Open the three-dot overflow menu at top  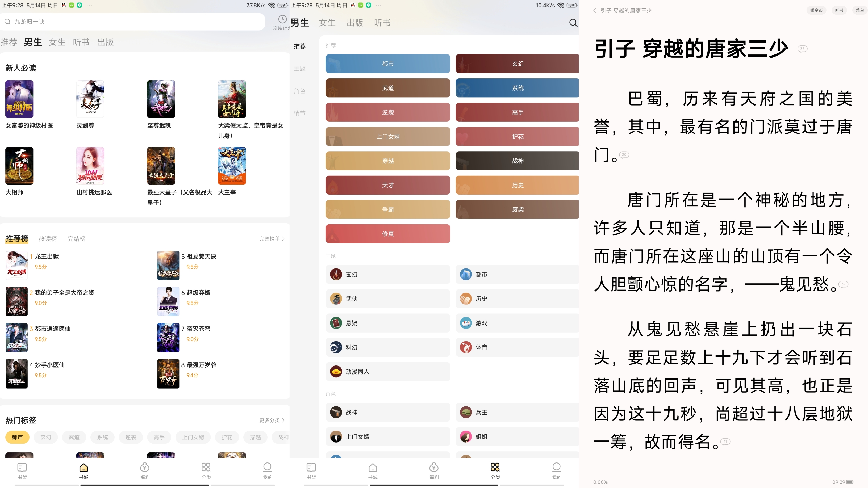click(89, 5)
